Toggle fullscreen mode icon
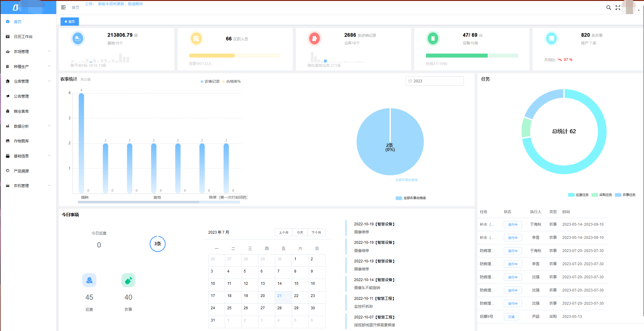This screenshot has width=644, height=331. coord(618,8)
